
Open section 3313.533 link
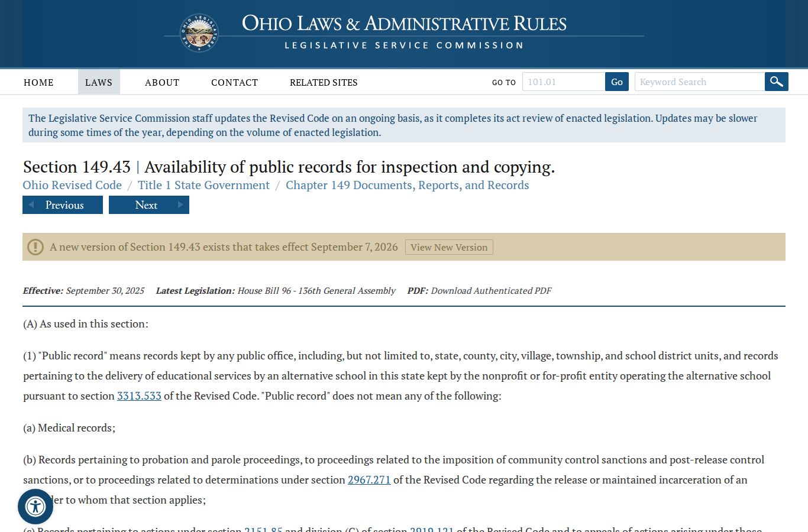(x=139, y=396)
